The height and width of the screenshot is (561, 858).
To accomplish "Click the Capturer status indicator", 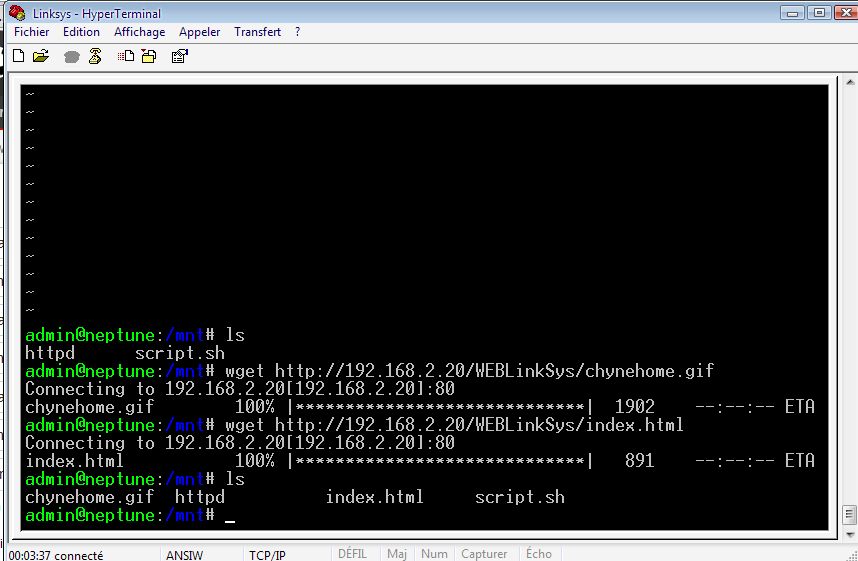I will click(x=484, y=554).
